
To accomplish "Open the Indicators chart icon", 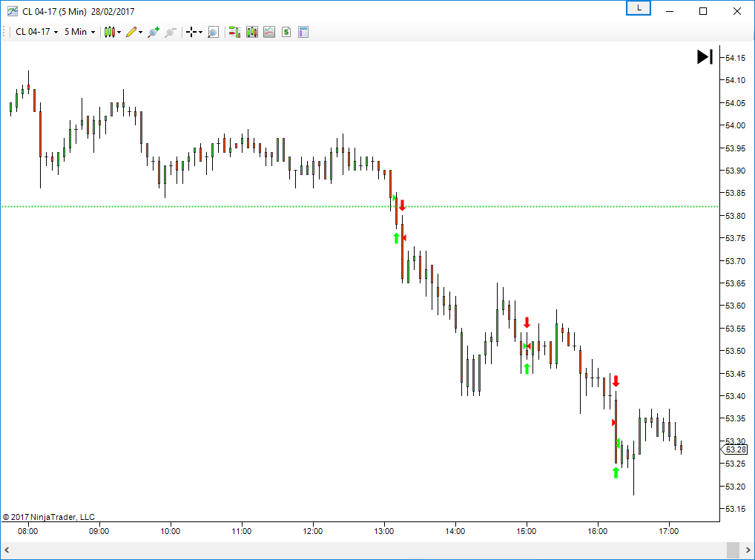I will coord(269,32).
